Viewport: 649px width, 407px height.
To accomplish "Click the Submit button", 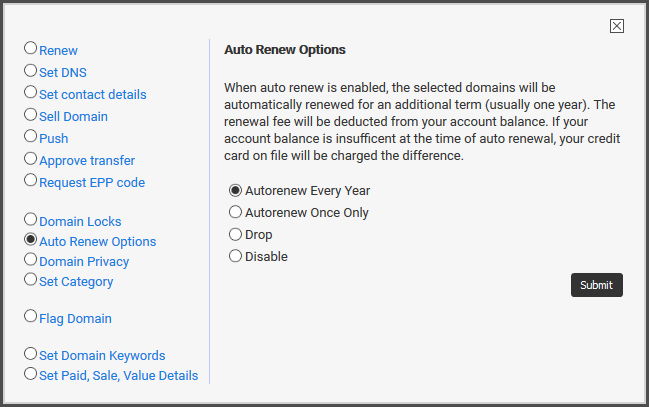I will point(596,285).
